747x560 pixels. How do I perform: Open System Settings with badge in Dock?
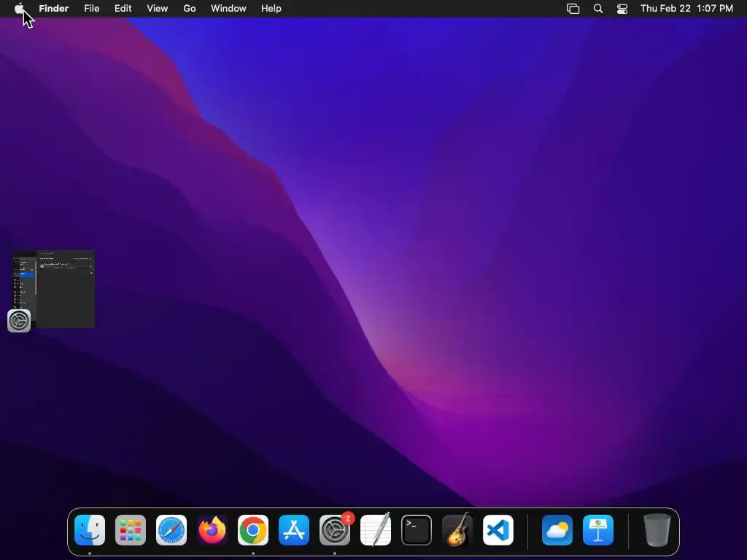pos(335,530)
